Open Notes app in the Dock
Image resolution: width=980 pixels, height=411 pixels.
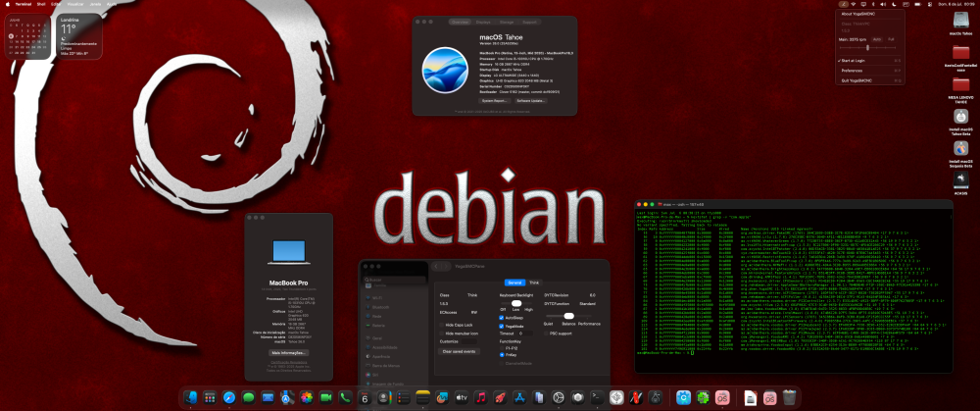click(x=423, y=397)
